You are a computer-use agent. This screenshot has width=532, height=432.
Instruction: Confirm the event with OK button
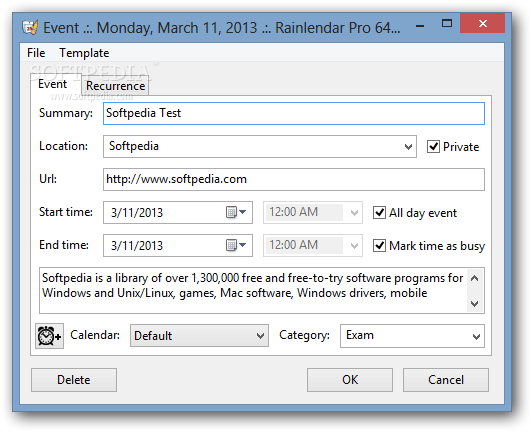[x=350, y=380]
